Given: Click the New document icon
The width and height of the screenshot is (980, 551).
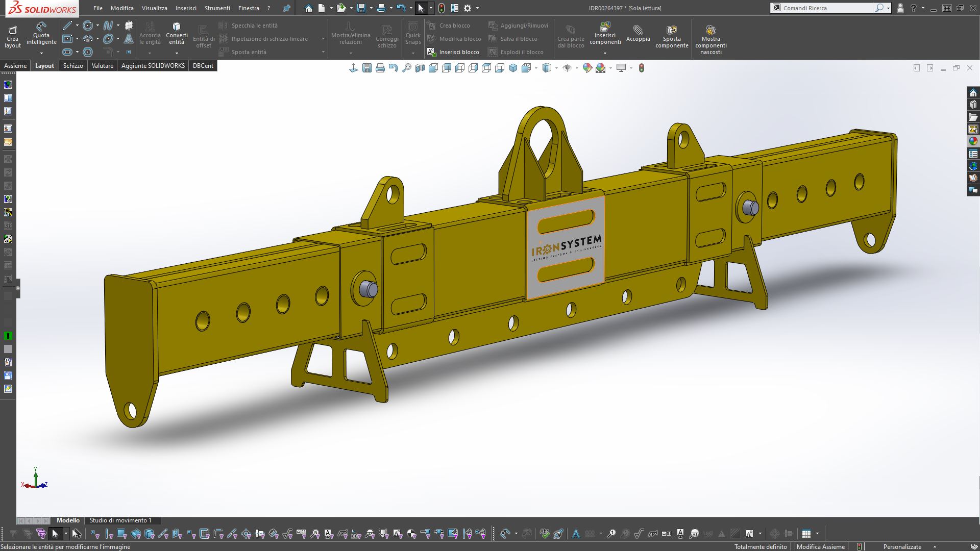Looking at the screenshot, I should [x=322, y=8].
